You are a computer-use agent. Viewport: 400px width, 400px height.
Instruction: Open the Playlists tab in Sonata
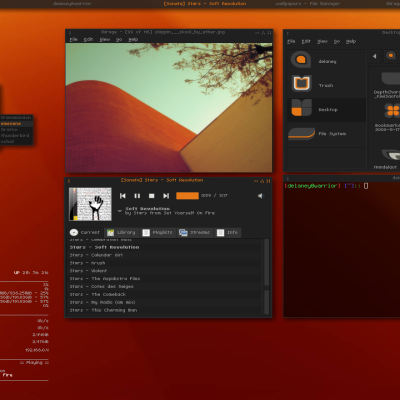pos(158,232)
